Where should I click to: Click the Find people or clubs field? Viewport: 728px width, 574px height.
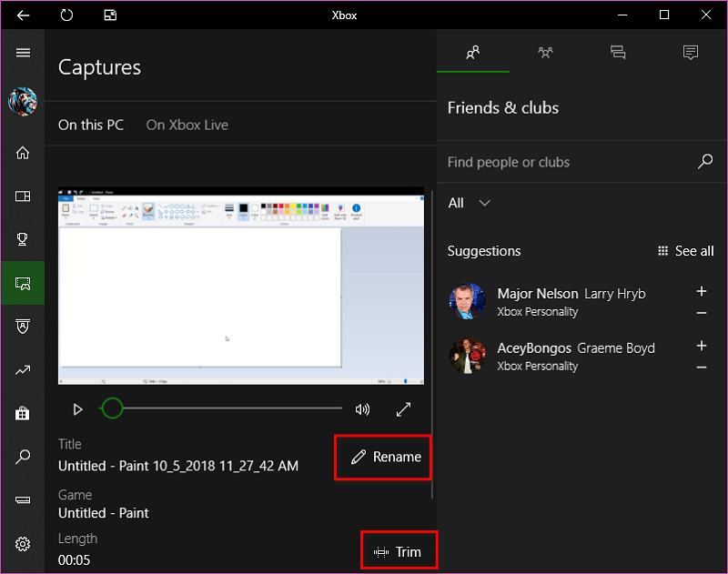tap(568, 162)
